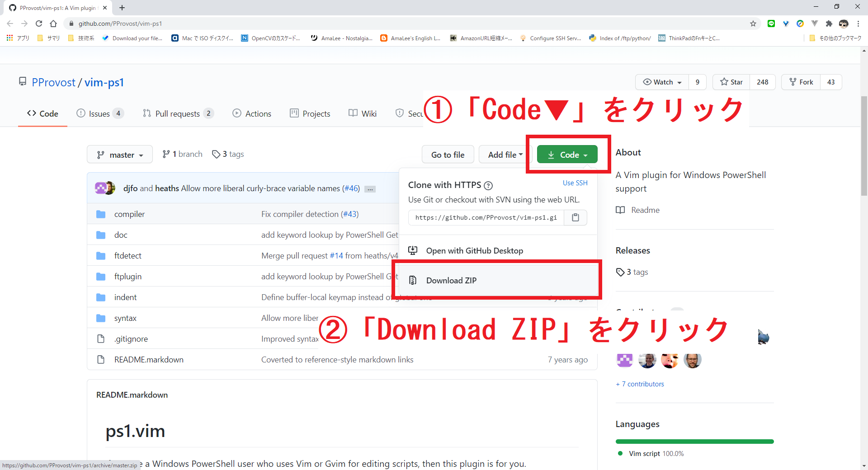Viewport: 868px width, 470px height.
Task: View 3 tags link beside branch
Action: 228,154
